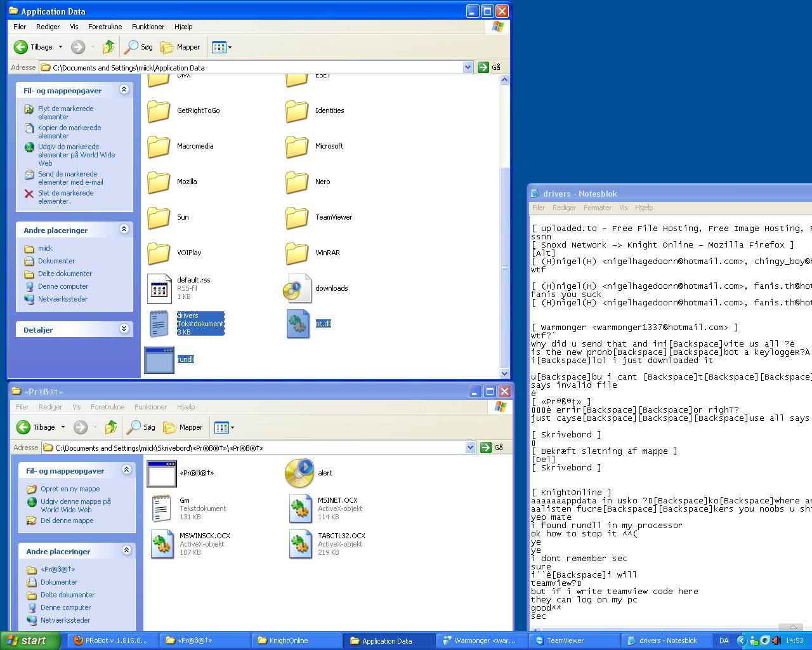Collapse Andre placeringer panel in Application Data
Viewport: 812px width, 650px height.
coord(124,229)
